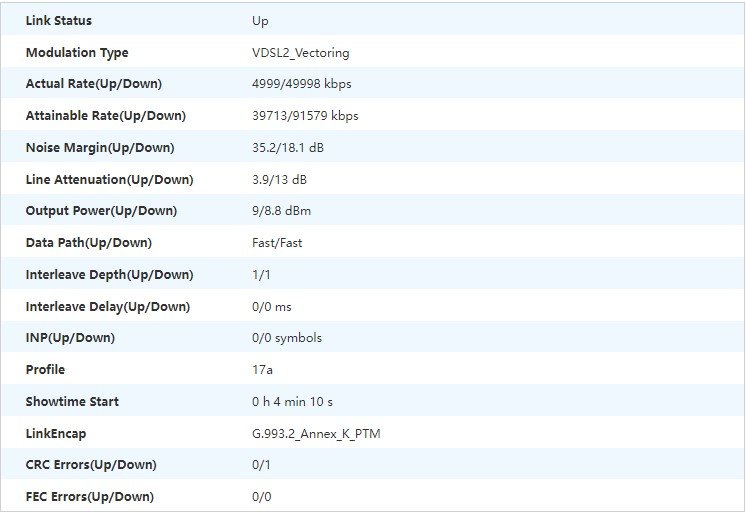The height and width of the screenshot is (515, 746).
Task: Click the '9/8.8 dBm' value
Action: (x=281, y=211)
